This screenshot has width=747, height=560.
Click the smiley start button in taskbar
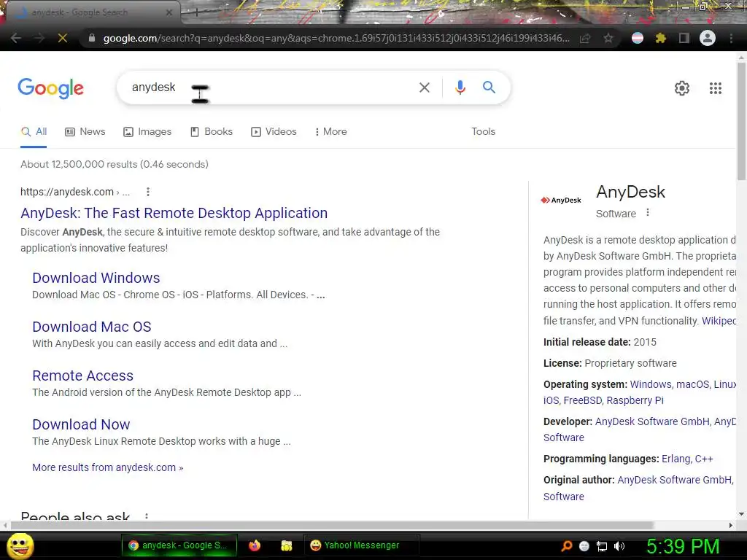[x=20, y=545]
